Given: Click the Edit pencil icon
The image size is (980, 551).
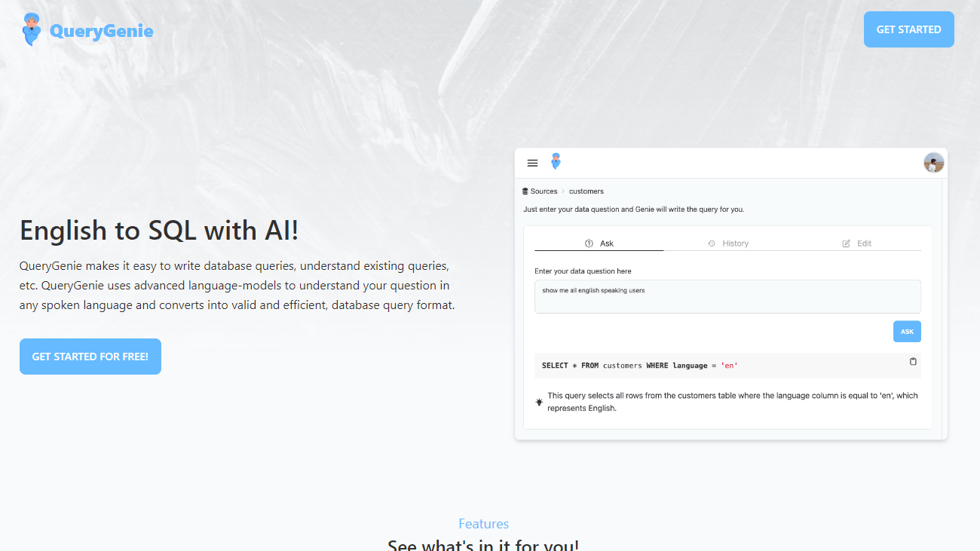Looking at the screenshot, I should pyautogui.click(x=846, y=243).
